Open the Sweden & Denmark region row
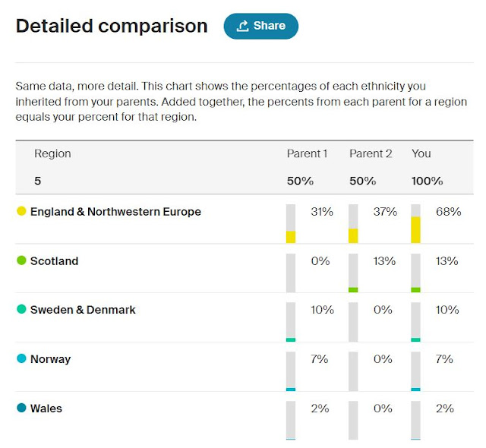Screen dimensions: 486x448 [83, 310]
